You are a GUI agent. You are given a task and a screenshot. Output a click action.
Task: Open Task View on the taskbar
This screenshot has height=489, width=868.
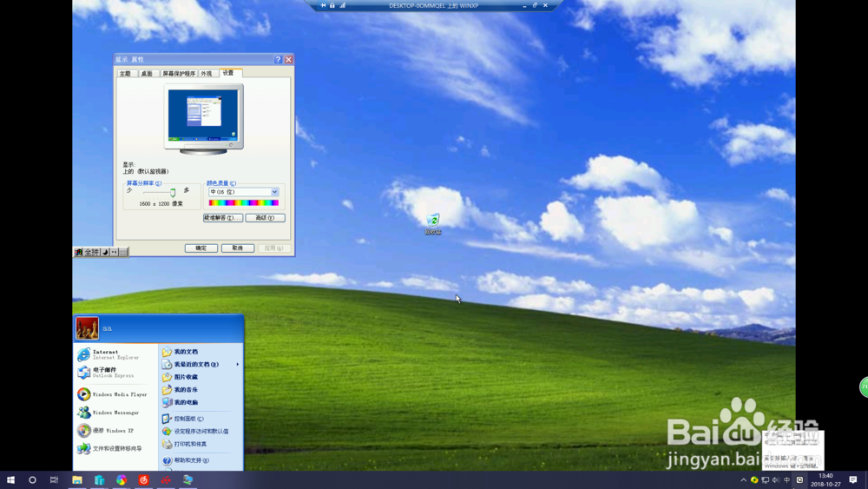54,479
